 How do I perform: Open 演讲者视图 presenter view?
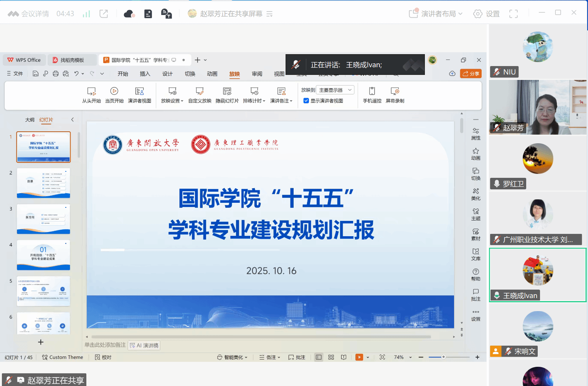(139, 91)
